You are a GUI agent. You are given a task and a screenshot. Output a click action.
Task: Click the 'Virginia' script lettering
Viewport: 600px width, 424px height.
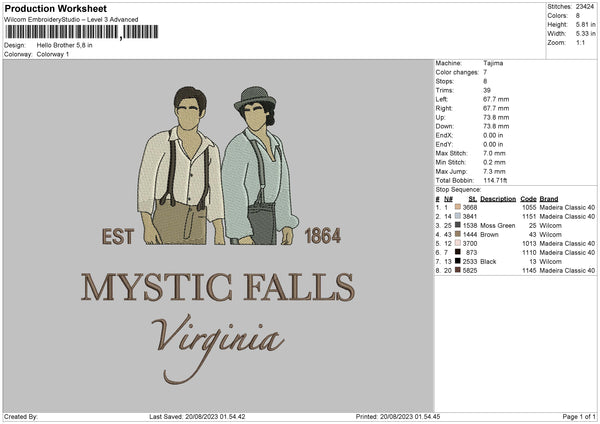pos(218,348)
